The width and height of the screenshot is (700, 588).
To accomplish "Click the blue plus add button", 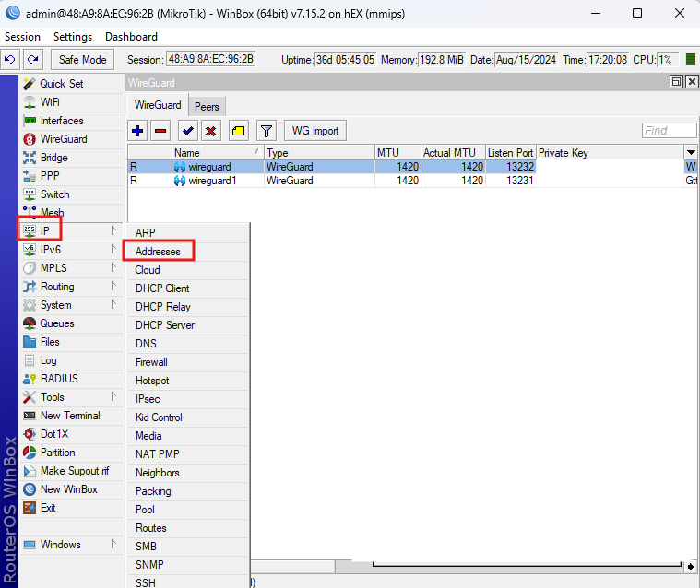I will (x=137, y=131).
